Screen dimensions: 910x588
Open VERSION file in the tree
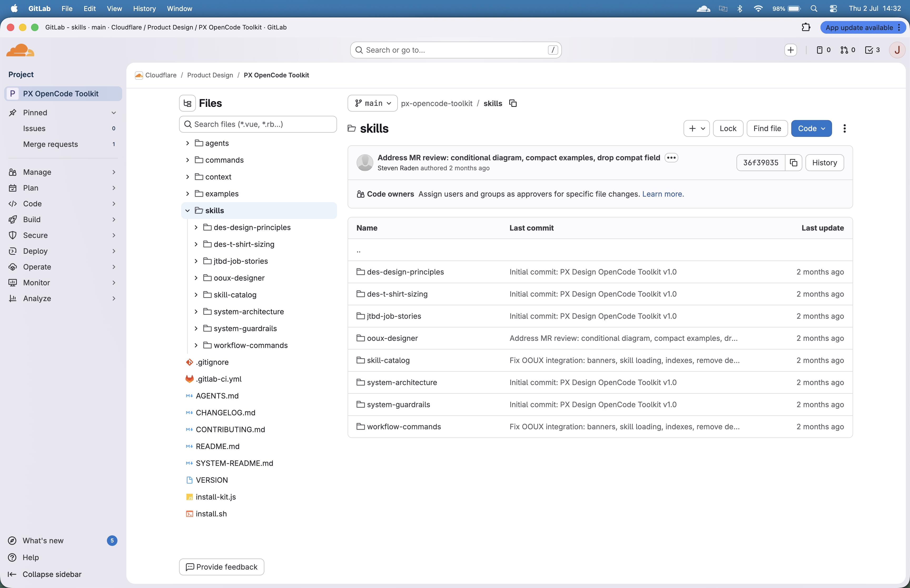pos(211,480)
